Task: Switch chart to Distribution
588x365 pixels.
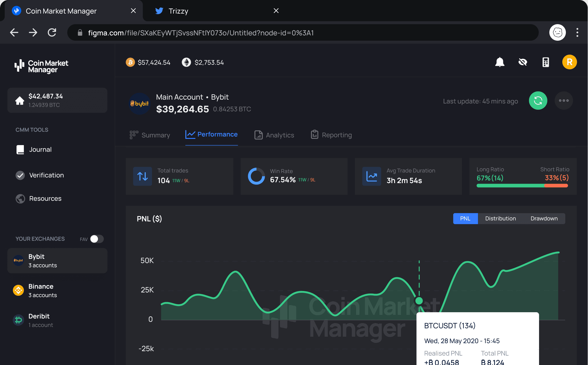Action: (x=500, y=218)
